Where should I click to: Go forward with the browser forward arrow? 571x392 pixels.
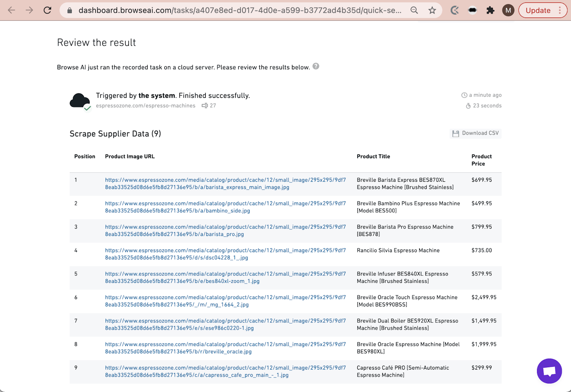pyautogui.click(x=29, y=10)
